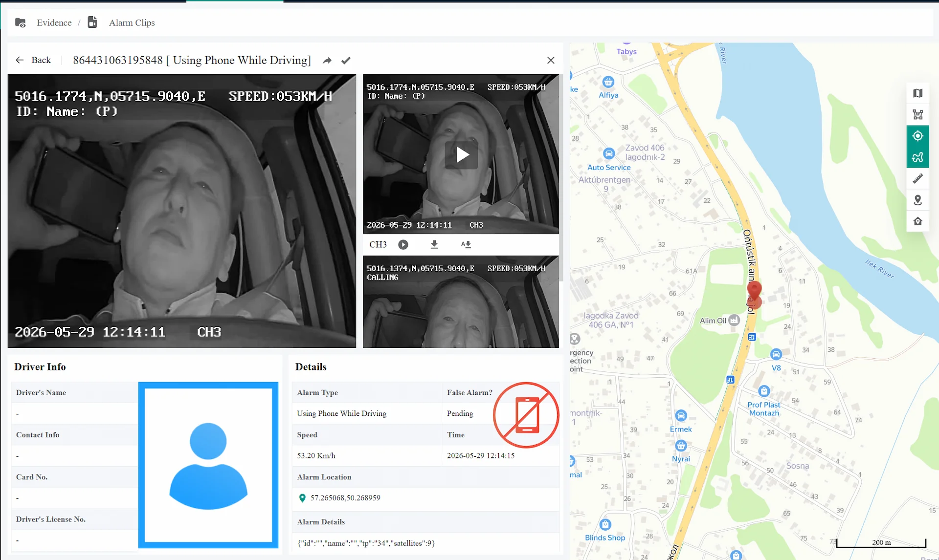The image size is (939, 560).
Task: Click the V8 car service marker
Action: (x=776, y=354)
